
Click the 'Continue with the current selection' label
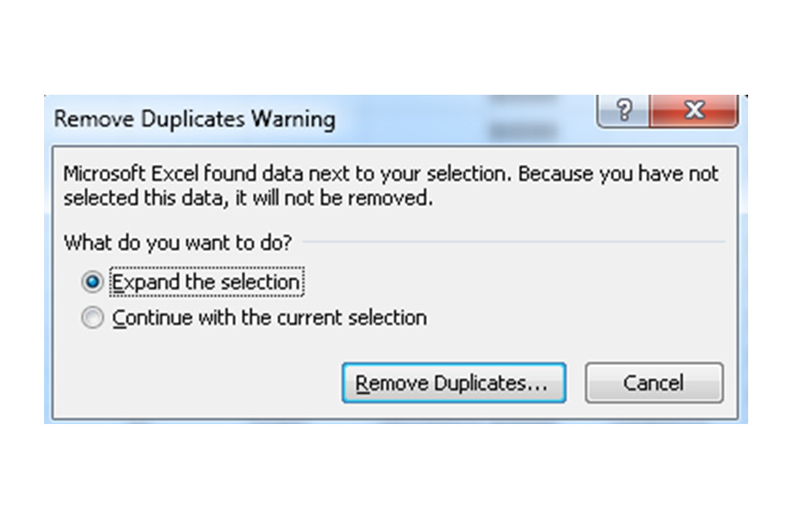(x=269, y=318)
